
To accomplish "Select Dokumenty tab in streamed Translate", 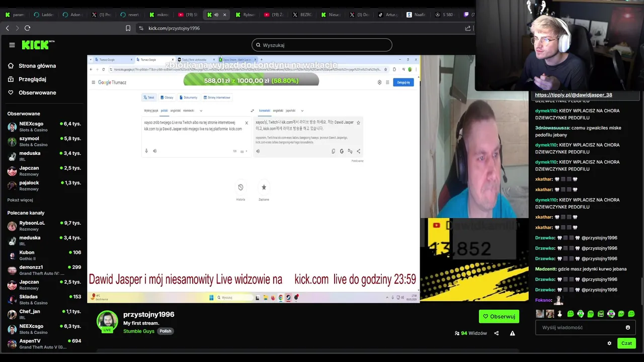I will click(188, 98).
